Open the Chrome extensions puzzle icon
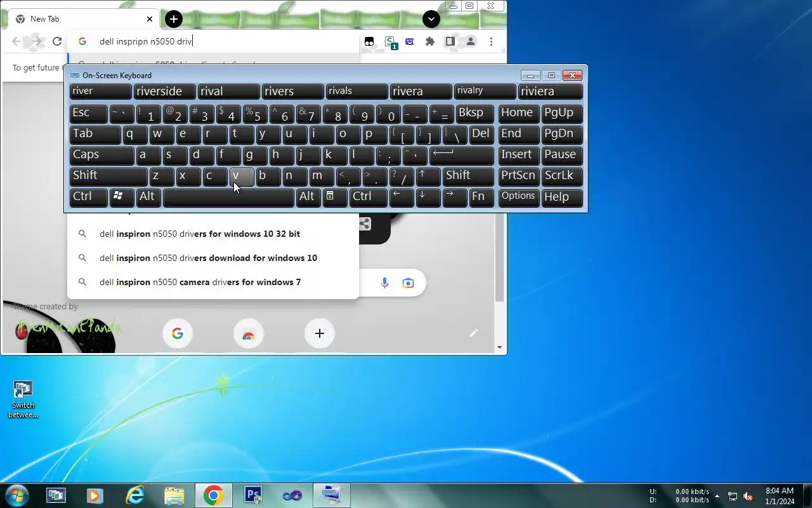This screenshot has width=812, height=508. [x=430, y=41]
